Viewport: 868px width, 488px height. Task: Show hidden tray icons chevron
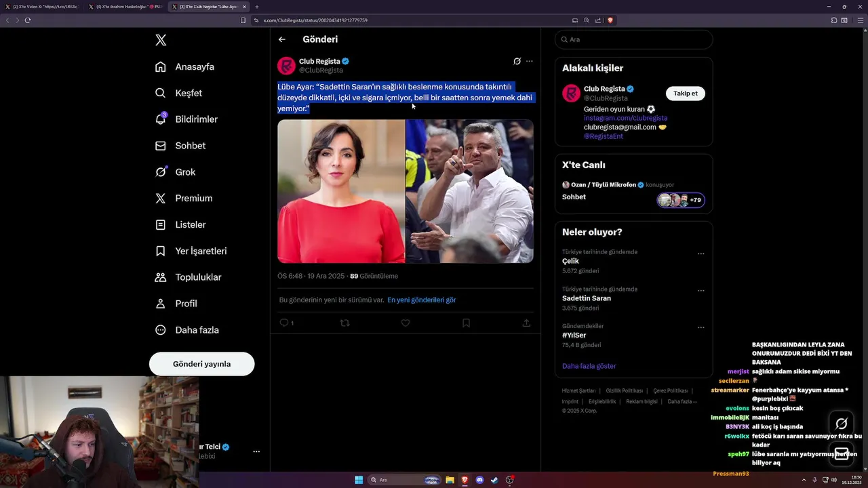[x=804, y=480]
